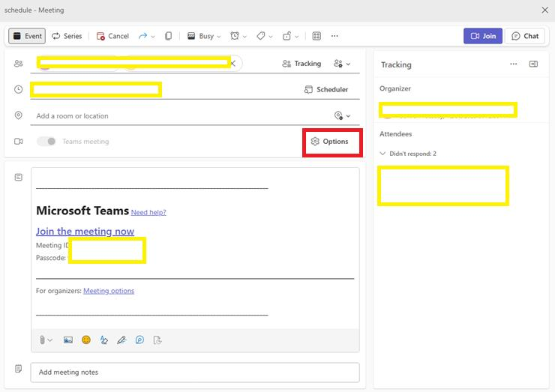The width and height of the screenshot is (555, 392).
Task: Cancel the meeting
Action: click(112, 36)
